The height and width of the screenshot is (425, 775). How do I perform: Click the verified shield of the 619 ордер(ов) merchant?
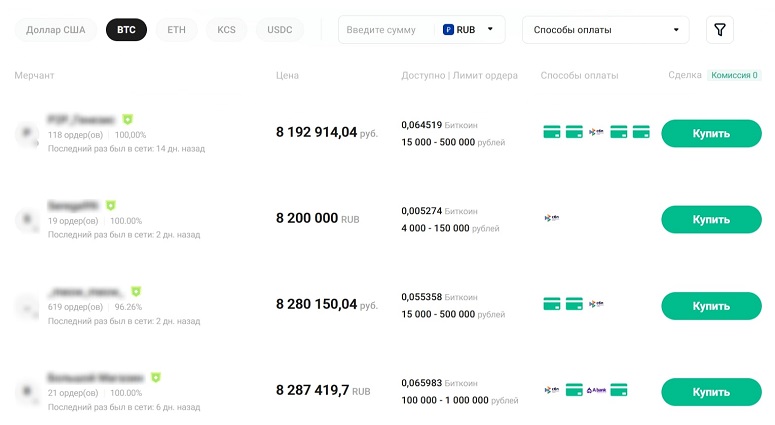(x=136, y=291)
